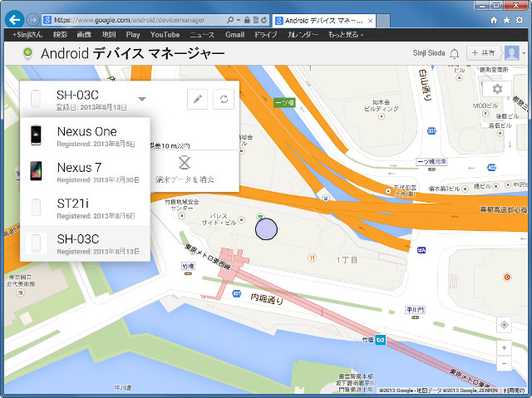This screenshot has width=532, height=398.
Task: Click the browser back arrow button
Action: click(15, 20)
